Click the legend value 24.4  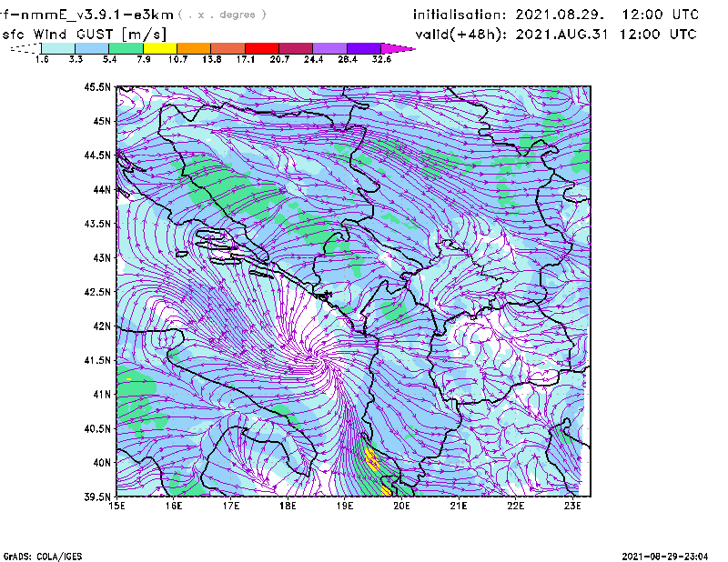(313, 59)
